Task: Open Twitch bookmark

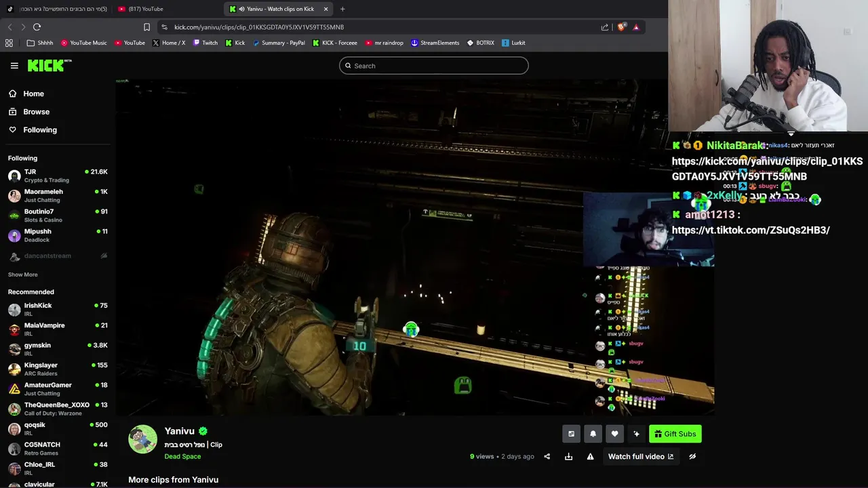Action: [x=205, y=43]
